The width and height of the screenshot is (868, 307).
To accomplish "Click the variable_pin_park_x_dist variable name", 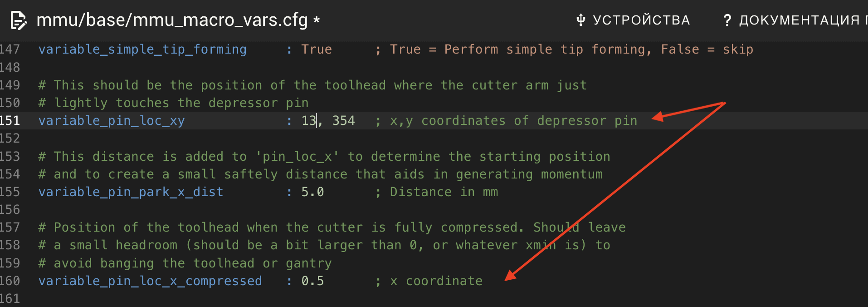I will coord(131,192).
